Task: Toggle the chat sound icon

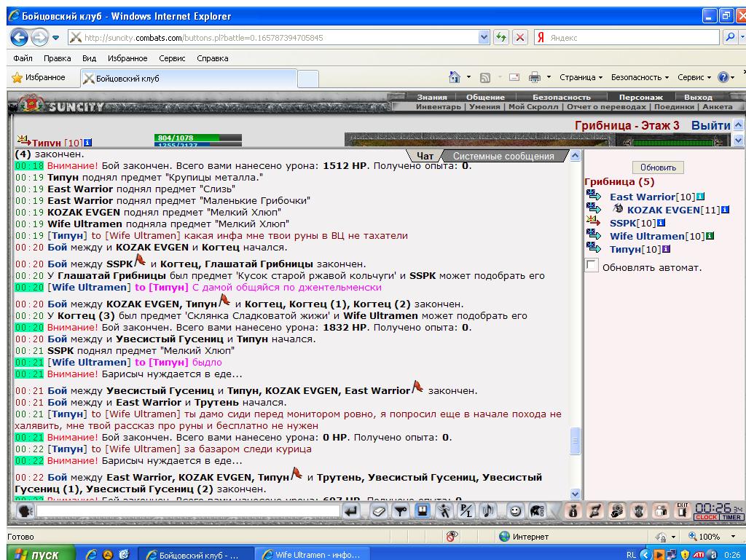Action: point(487,511)
